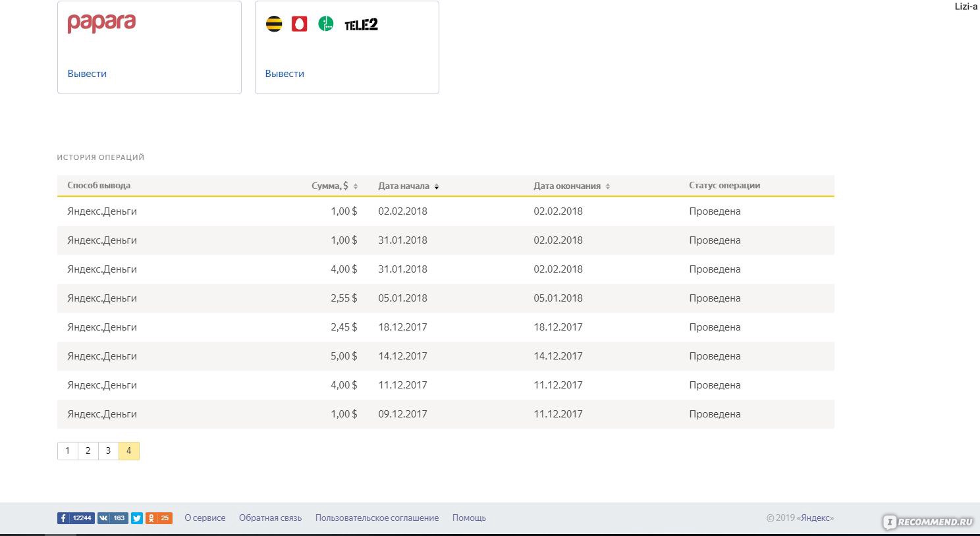Click Вывести under Papara
Screen dimensions: 980x536
click(x=87, y=74)
